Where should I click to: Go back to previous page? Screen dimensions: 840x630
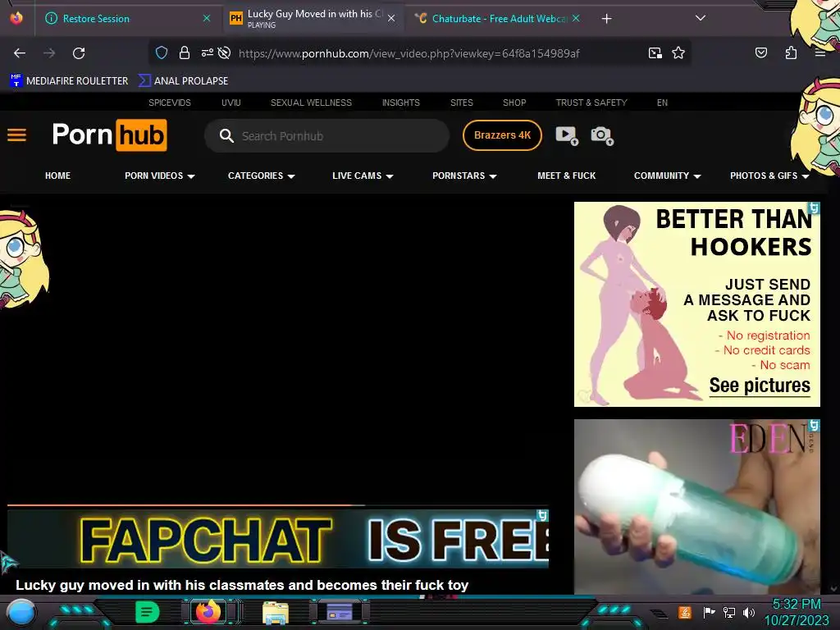20,53
